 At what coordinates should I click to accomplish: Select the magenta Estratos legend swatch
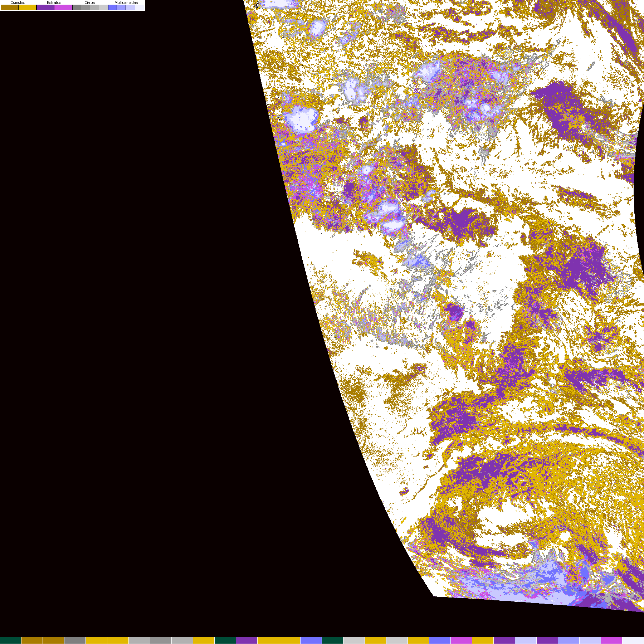click(63, 7)
